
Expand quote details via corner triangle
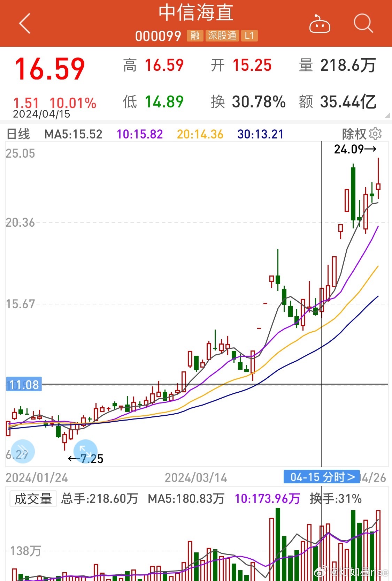click(387, 115)
